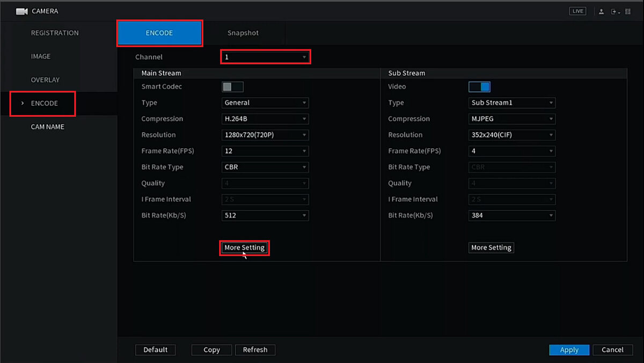Click the Refresh button
644x363 pixels.
pyautogui.click(x=255, y=350)
